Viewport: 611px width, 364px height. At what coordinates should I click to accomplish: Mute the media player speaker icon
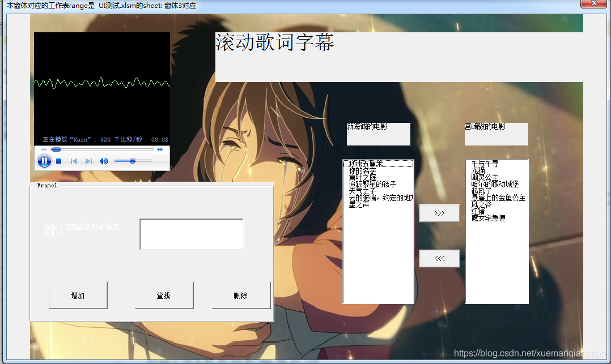104,161
